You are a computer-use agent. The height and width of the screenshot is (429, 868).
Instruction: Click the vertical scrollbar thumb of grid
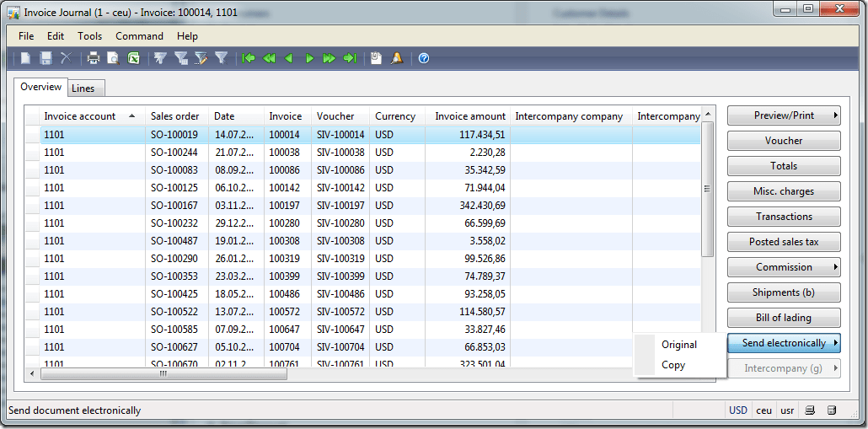(707, 189)
